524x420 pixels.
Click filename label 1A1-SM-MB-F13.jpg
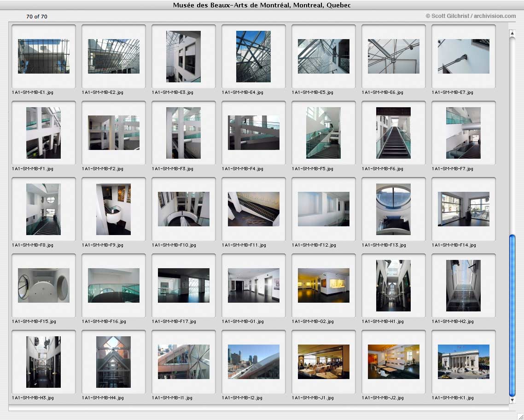(384, 245)
